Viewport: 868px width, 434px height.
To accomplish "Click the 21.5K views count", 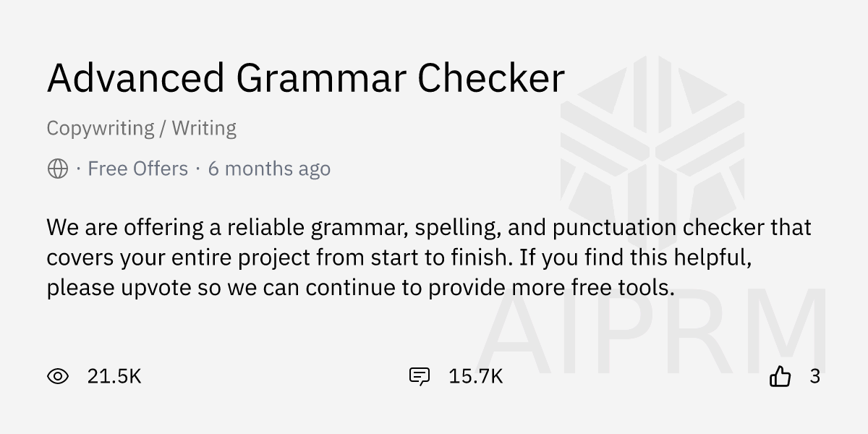I will pyautogui.click(x=114, y=376).
